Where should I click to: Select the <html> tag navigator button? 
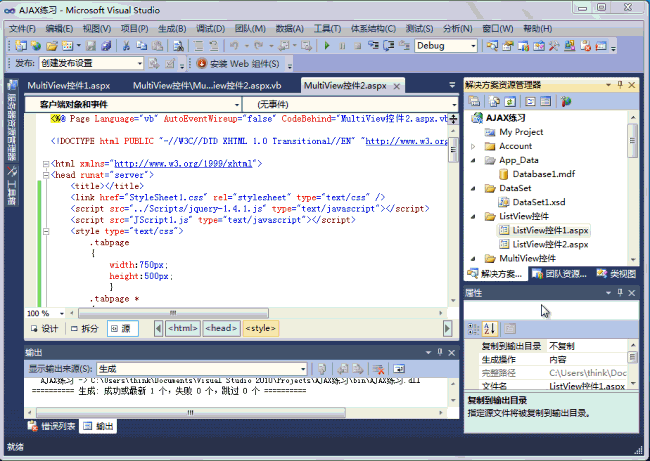183,328
